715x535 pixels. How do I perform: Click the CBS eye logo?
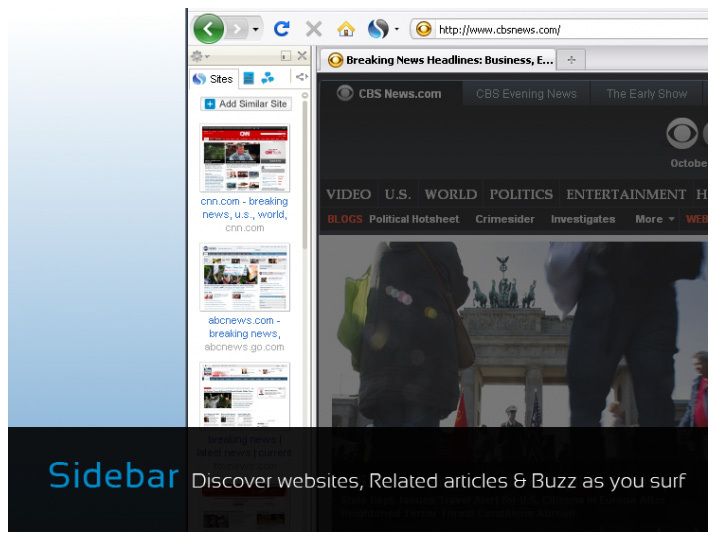click(x=682, y=134)
